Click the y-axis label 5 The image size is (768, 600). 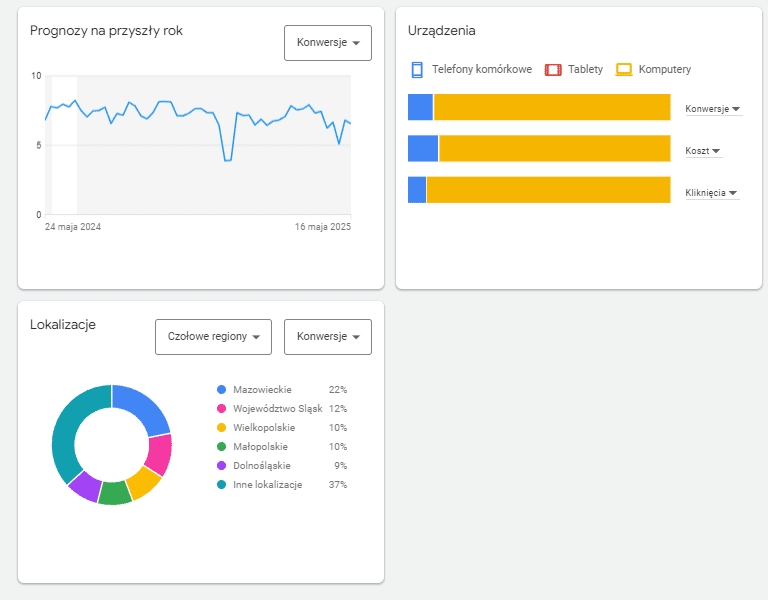[x=39, y=145]
